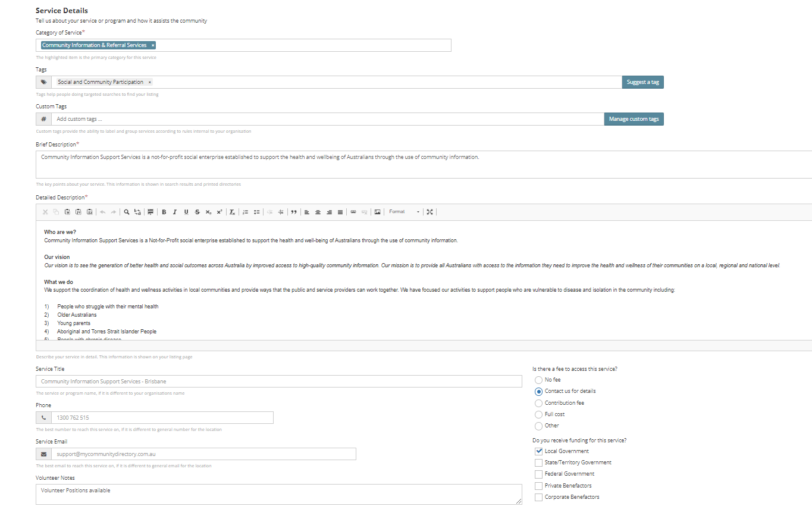Select the No fee radio option
This screenshot has height=506, width=812.
(539, 380)
